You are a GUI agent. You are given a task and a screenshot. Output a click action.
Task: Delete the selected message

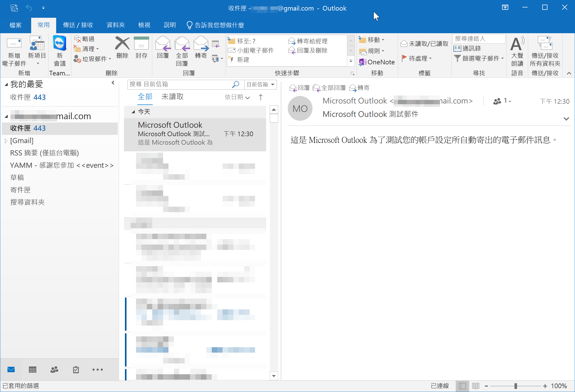pos(122,48)
